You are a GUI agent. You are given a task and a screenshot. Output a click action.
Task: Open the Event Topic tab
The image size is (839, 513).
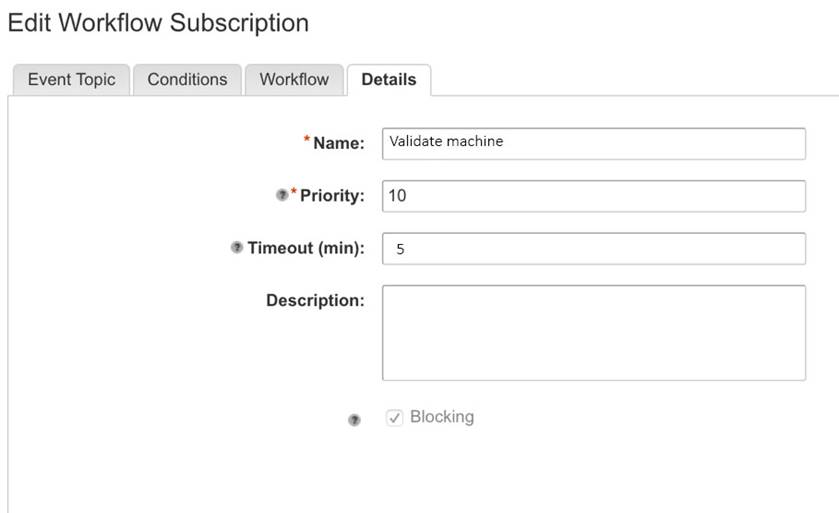71,80
